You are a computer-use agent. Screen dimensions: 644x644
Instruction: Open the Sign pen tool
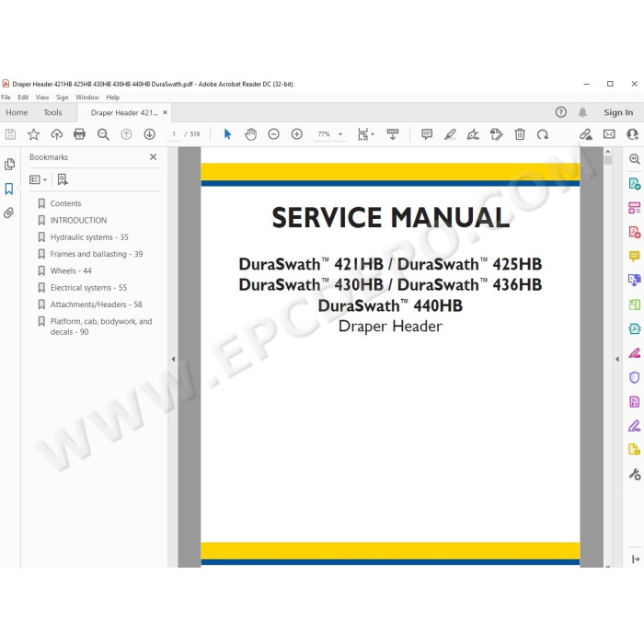point(473,134)
